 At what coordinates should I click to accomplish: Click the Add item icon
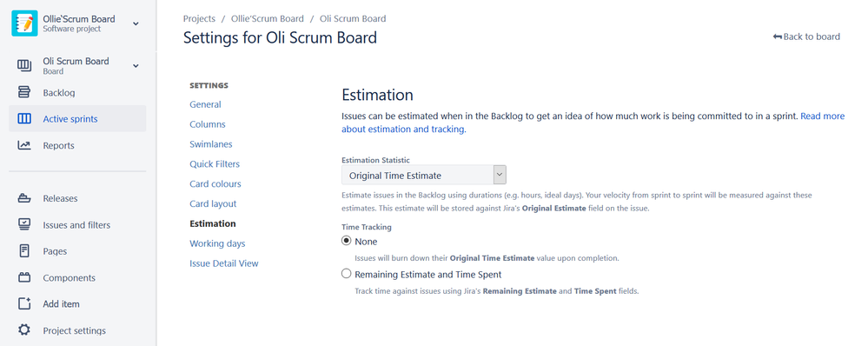[24, 304]
